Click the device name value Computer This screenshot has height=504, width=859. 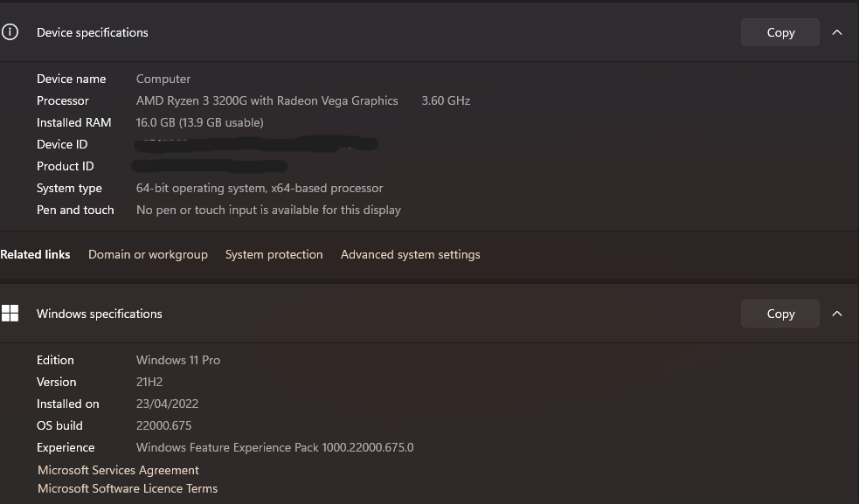pos(163,79)
